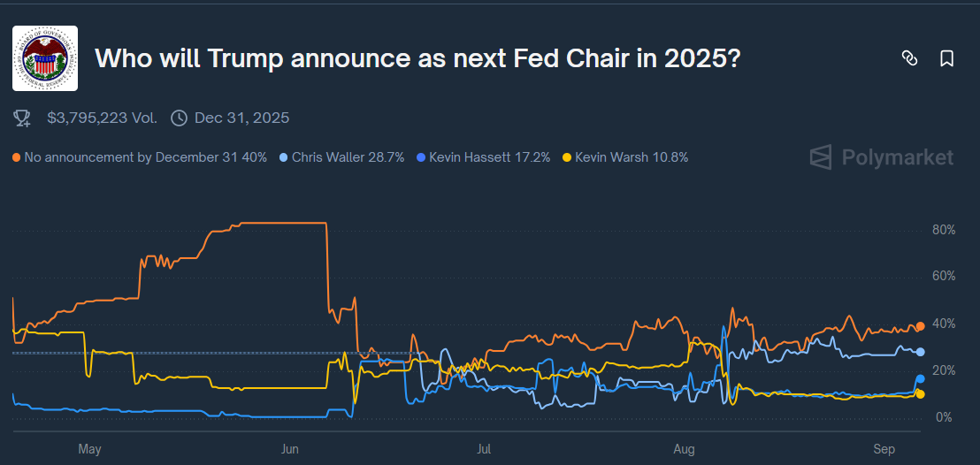This screenshot has width=980, height=465.
Task: Click the $3,795,223 Vol. text
Action: 102,118
